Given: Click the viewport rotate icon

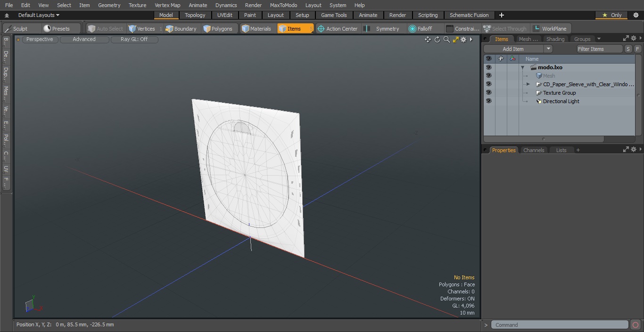Looking at the screenshot, I should click(437, 40).
